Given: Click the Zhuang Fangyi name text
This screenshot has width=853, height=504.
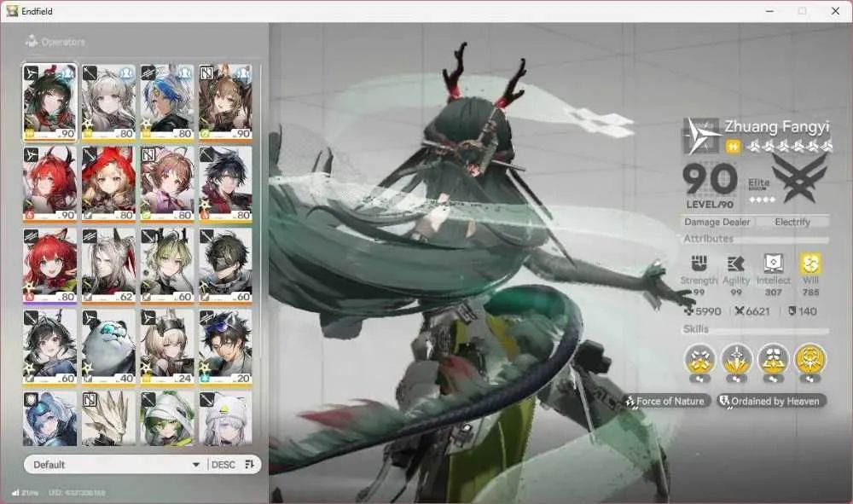Looking at the screenshot, I should point(777,127).
